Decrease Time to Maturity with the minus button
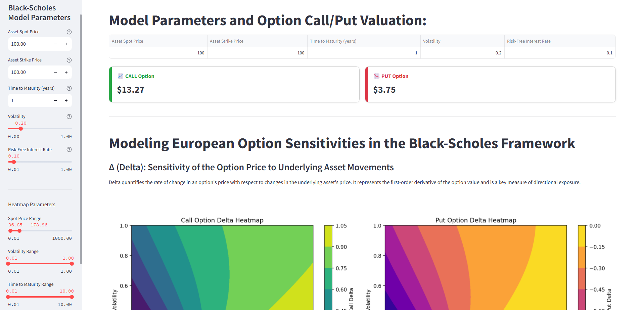This screenshot has height=310, width=644. click(55, 100)
